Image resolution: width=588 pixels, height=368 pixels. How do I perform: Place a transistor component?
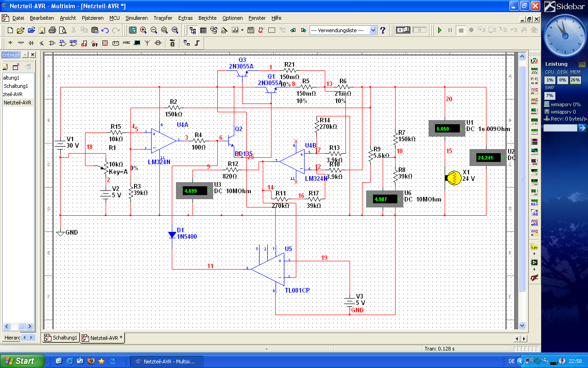41,43
